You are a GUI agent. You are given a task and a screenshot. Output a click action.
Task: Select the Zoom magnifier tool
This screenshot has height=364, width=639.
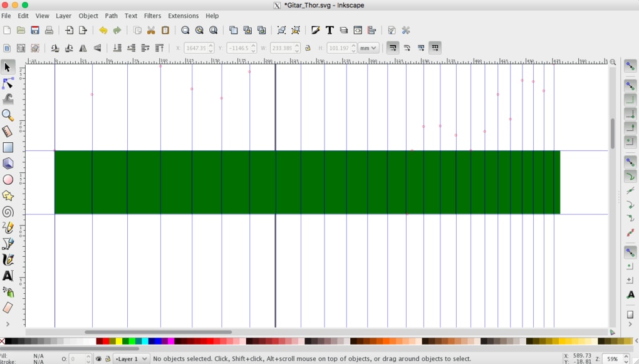pyautogui.click(x=8, y=115)
